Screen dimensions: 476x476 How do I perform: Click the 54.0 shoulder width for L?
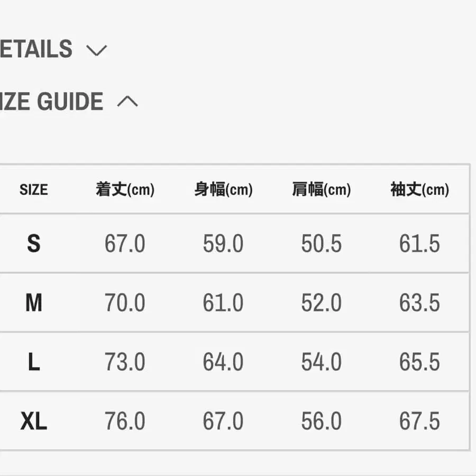[321, 362]
